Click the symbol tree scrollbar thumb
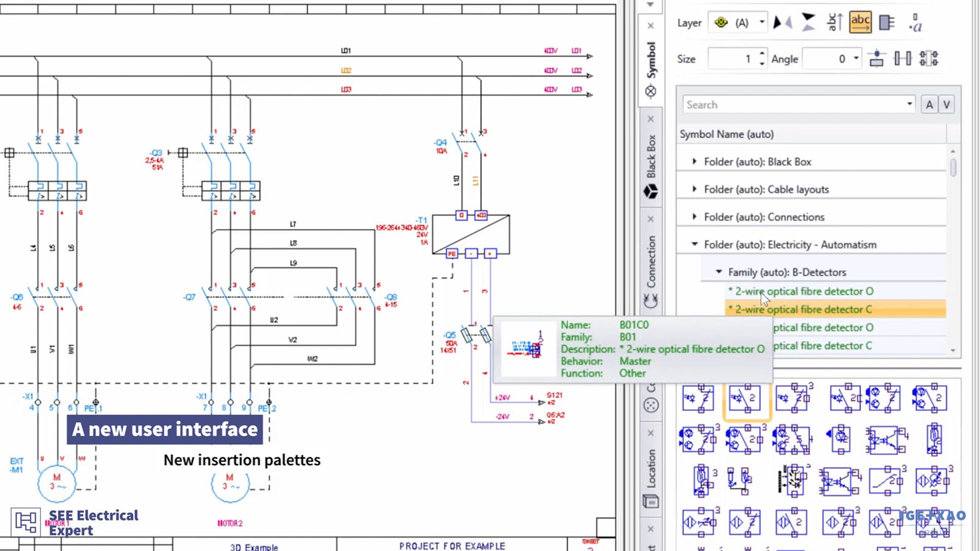The height and width of the screenshot is (551, 980). [953, 167]
